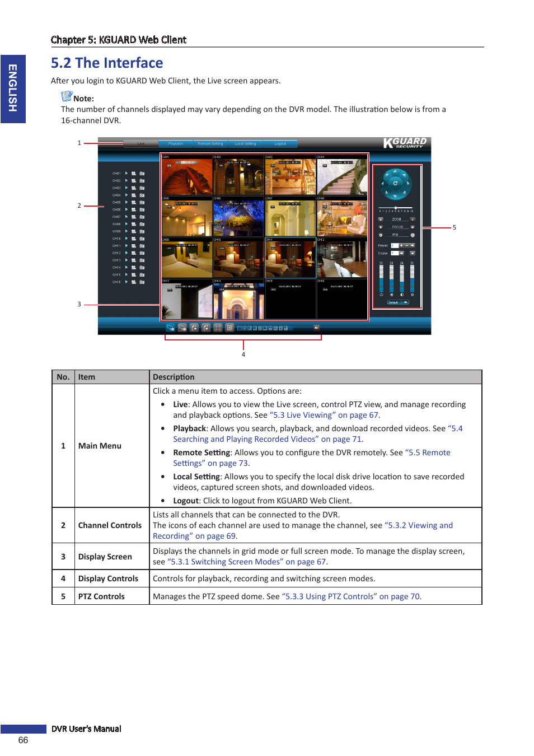The image size is (534, 756).
Task: Click the Preset number input field
Action: [395, 245]
